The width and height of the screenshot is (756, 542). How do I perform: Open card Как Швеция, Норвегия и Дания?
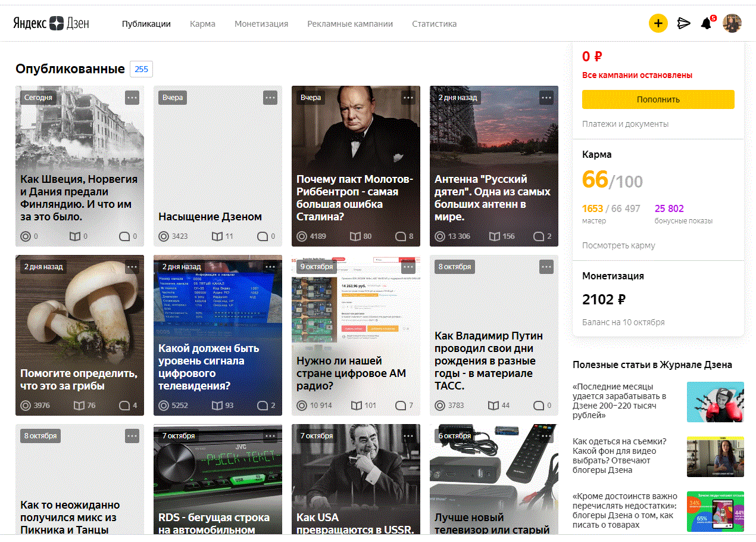80,166
